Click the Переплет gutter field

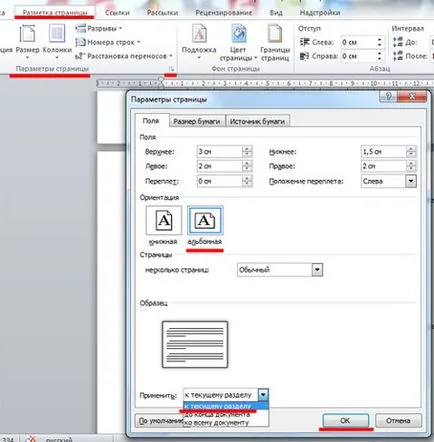coord(219,181)
